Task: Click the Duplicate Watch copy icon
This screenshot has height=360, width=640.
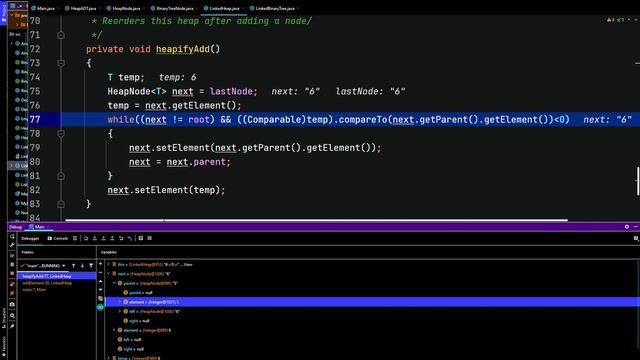Action: coord(100,299)
